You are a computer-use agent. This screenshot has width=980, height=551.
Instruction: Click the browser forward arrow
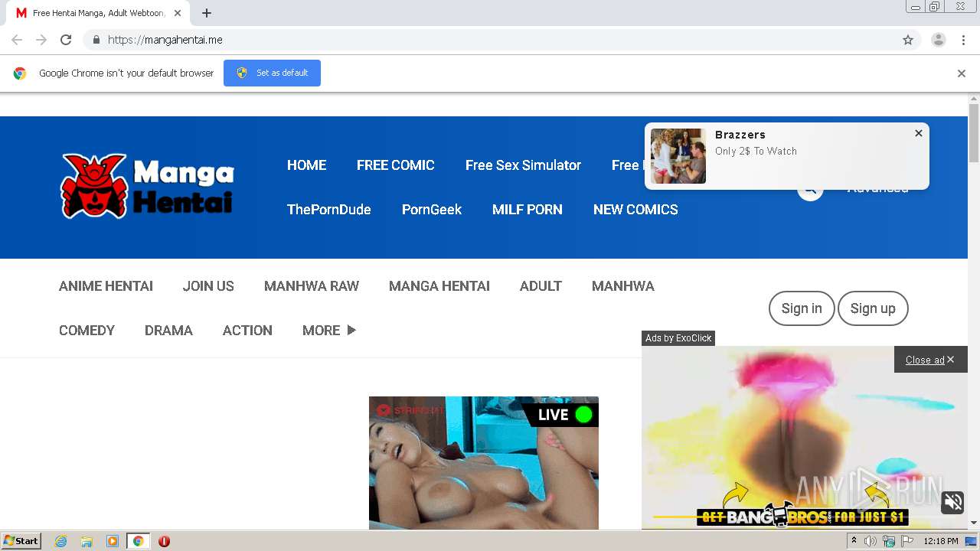coord(41,40)
